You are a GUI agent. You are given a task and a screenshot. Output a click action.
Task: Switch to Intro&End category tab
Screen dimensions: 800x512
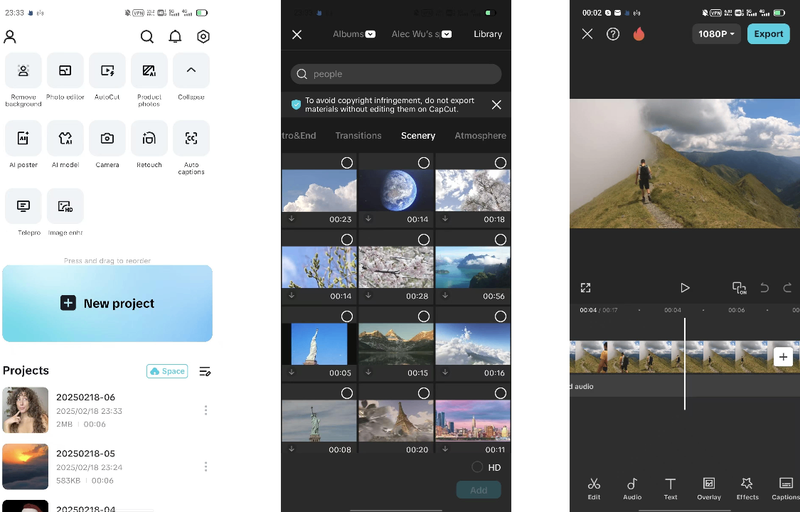point(299,136)
